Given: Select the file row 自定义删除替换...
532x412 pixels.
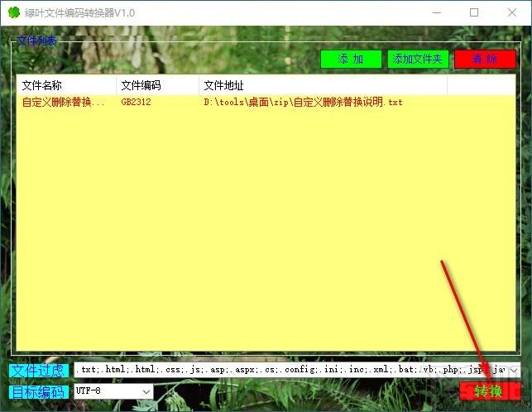Looking at the screenshot, I should click(266, 102).
